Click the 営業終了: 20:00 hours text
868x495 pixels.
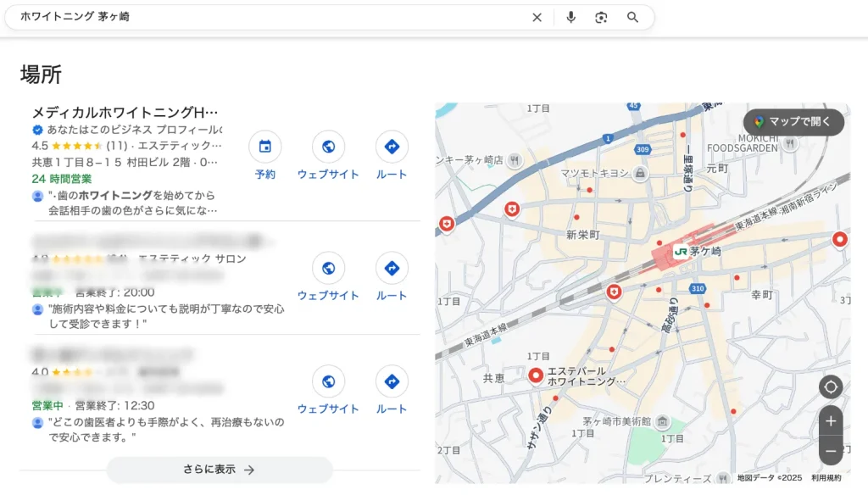pyautogui.click(x=114, y=292)
